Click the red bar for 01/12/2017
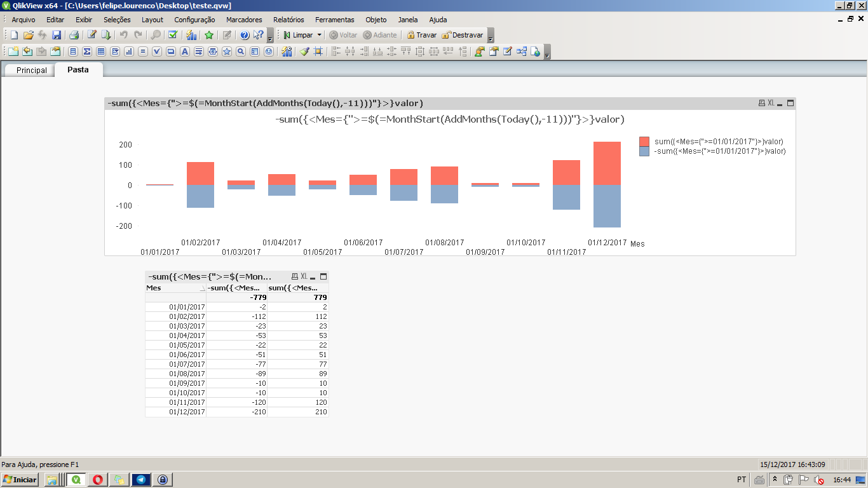Screen dimensions: 868x488 point(607,163)
